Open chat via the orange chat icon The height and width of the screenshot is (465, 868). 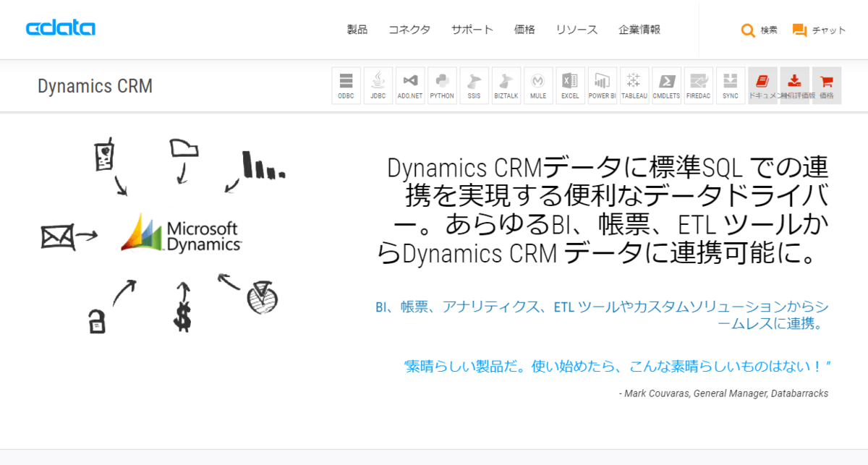point(799,30)
